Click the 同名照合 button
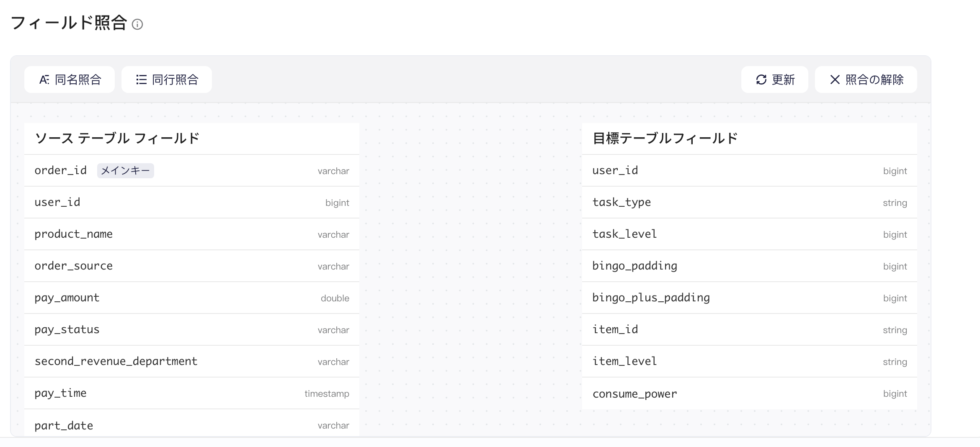Screen dimensions: 980x447 coord(70,80)
